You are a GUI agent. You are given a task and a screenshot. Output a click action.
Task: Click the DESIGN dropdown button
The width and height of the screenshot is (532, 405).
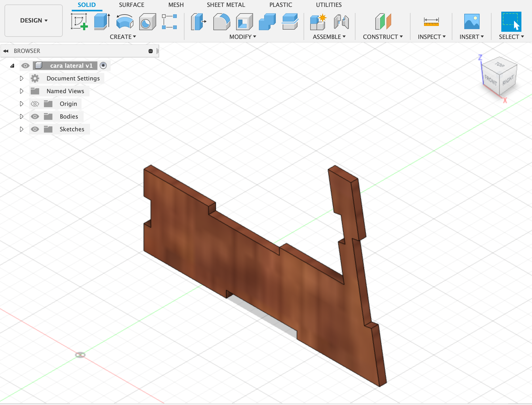33,20
